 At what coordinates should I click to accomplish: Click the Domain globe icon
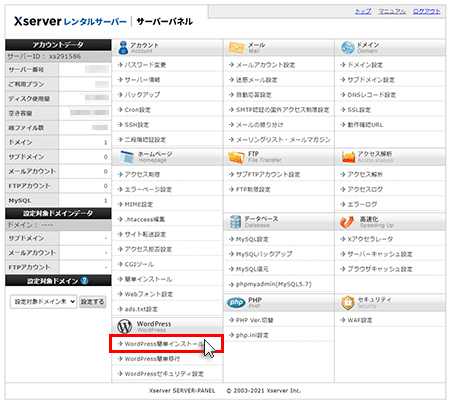(x=348, y=48)
